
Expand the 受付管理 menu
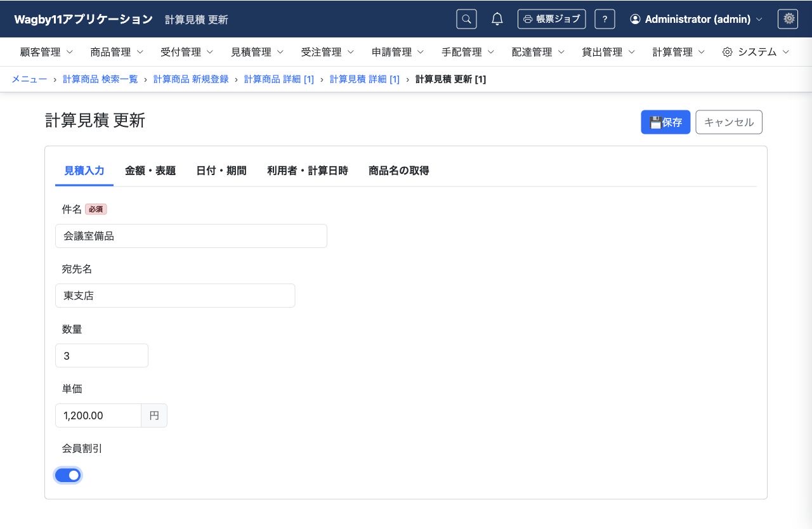pos(187,52)
